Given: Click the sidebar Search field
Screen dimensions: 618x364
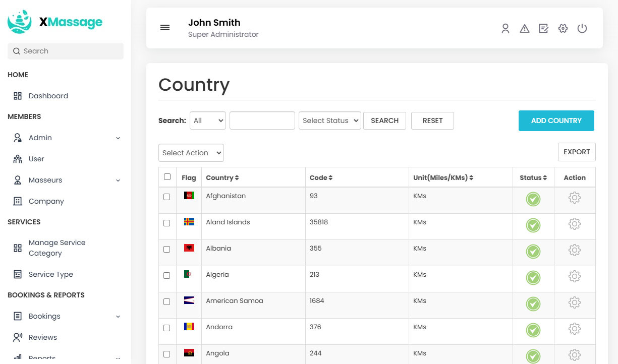Looking at the screenshot, I should 66,51.
